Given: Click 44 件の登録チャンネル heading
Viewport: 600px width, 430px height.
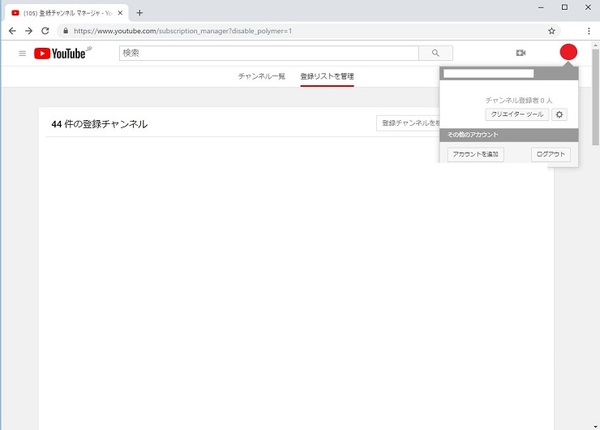Looking at the screenshot, I should [99, 124].
